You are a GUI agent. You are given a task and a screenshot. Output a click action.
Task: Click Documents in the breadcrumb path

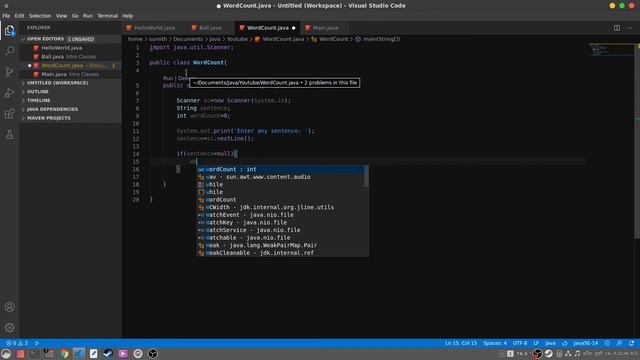[x=188, y=39]
